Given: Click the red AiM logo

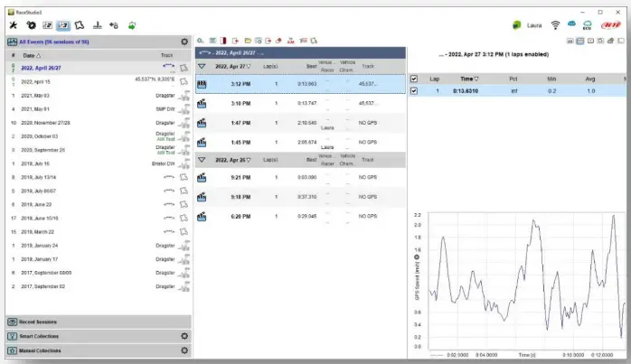Looking at the screenshot, I should 610,25.
